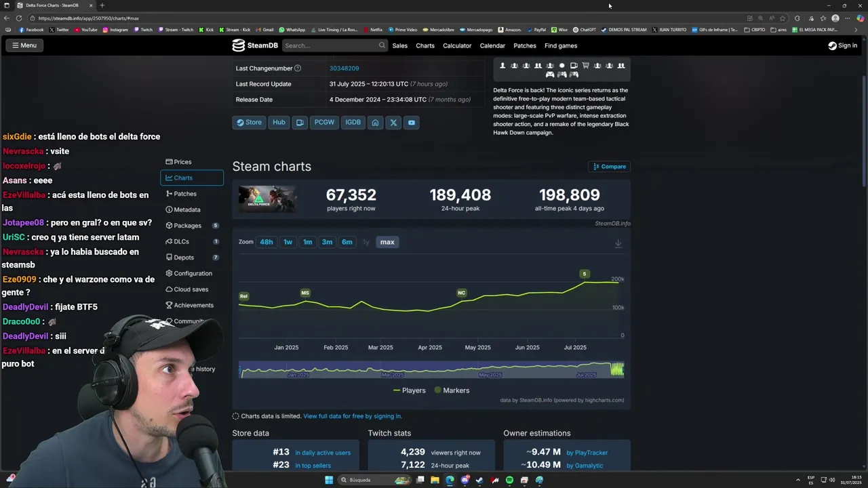This screenshot has height=488, width=868.
Task: Open the Steam Store page button
Action: pyautogui.click(x=249, y=123)
